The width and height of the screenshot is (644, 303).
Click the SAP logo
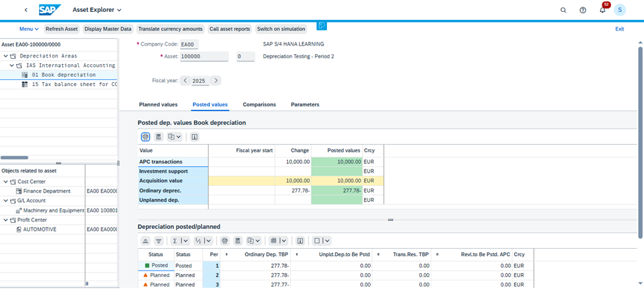click(x=50, y=9)
